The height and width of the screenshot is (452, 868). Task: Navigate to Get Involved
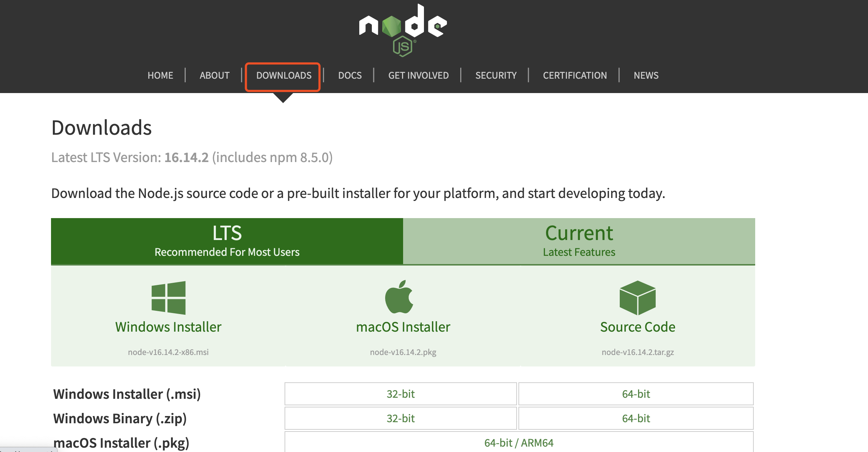pos(418,75)
